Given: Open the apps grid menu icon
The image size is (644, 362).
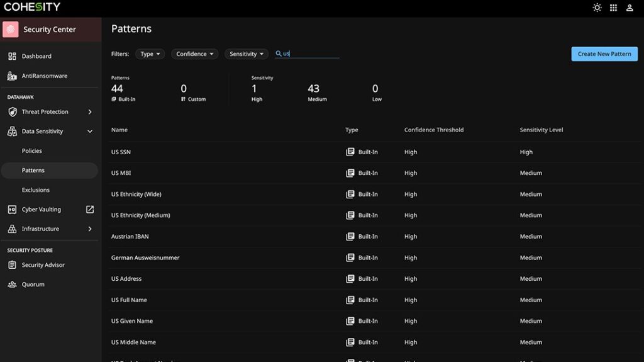Looking at the screenshot, I should [613, 8].
